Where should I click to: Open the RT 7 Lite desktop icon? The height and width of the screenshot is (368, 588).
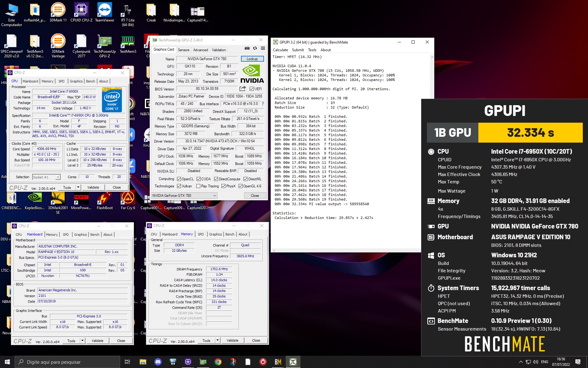pos(128,14)
